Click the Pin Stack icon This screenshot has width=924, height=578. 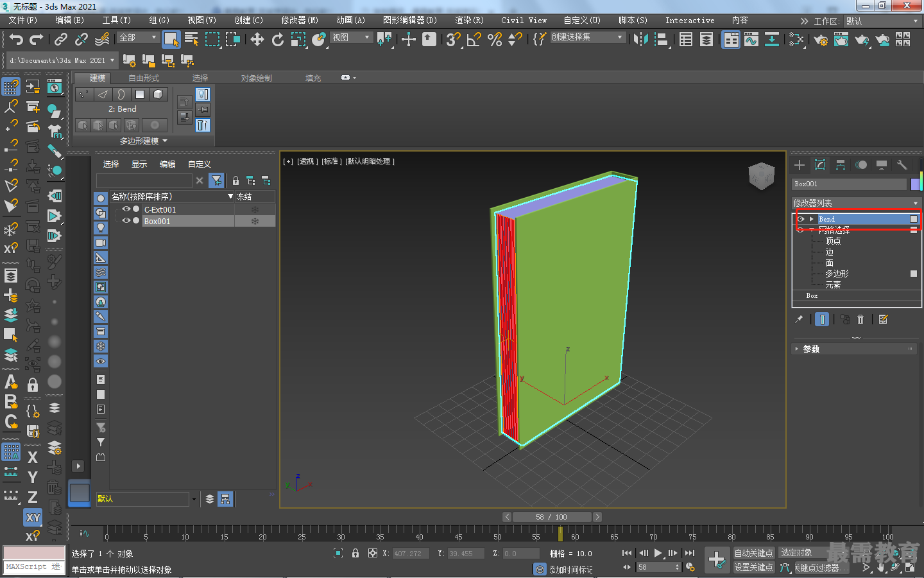(799, 319)
